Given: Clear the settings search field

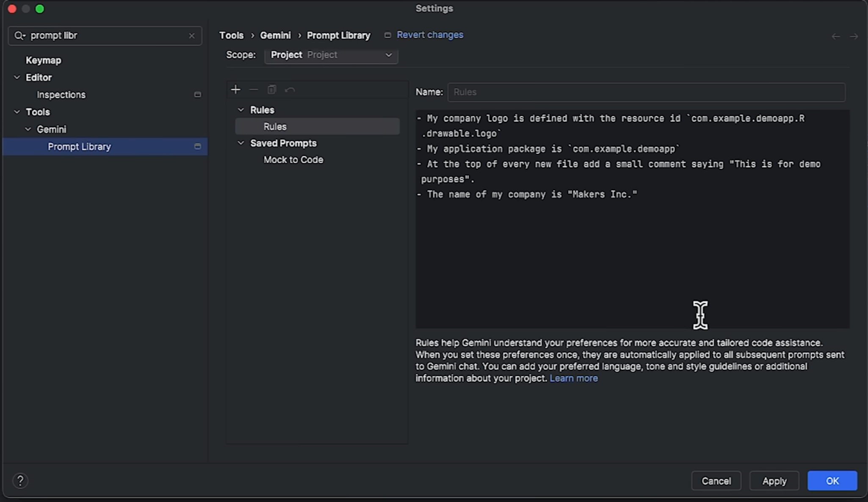Looking at the screenshot, I should pos(191,36).
